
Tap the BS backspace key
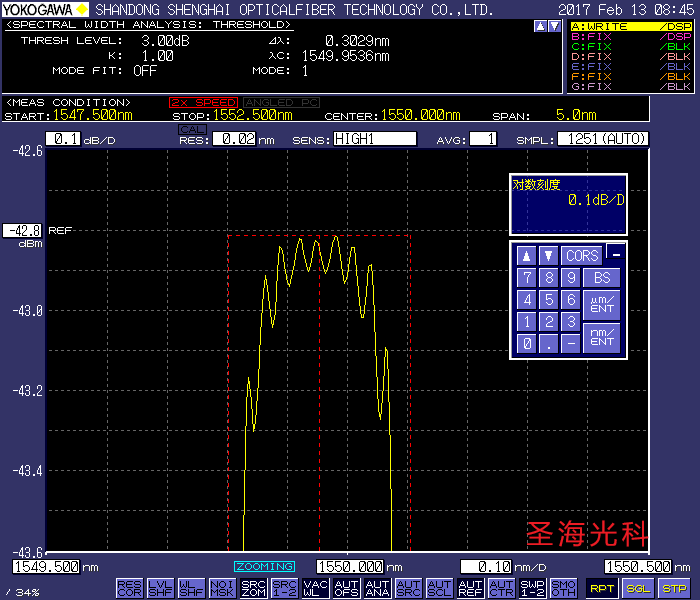coord(601,278)
